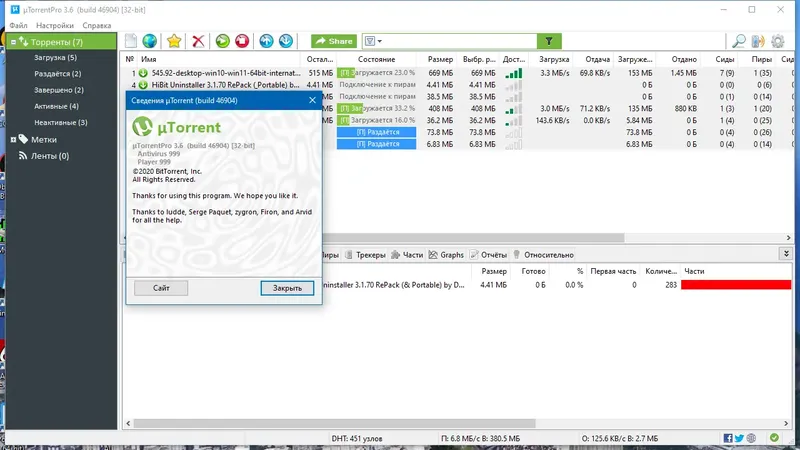The image size is (800, 450).
Task: Expand the Метки tree node
Action: tap(13, 139)
